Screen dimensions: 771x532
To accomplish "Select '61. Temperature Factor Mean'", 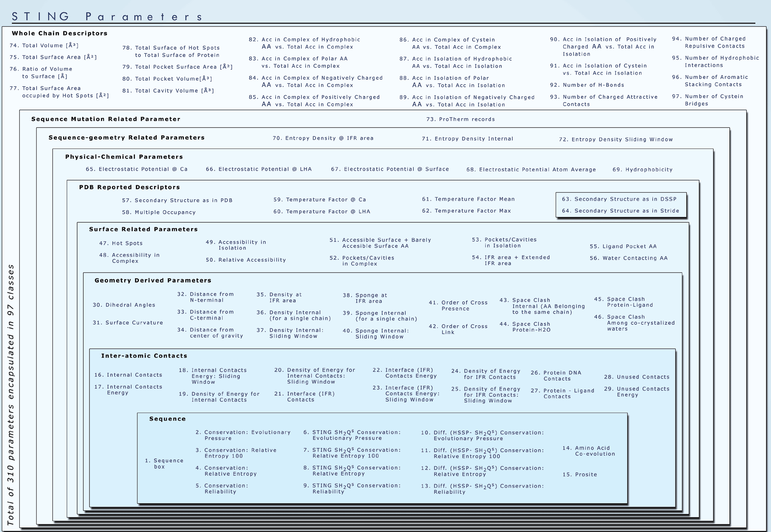I will point(468,199).
